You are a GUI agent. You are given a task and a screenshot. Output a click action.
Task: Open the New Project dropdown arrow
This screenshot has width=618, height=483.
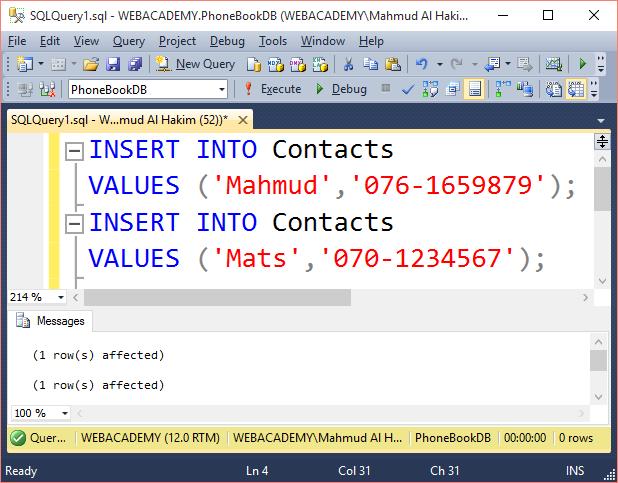pyautogui.click(x=41, y=64)
